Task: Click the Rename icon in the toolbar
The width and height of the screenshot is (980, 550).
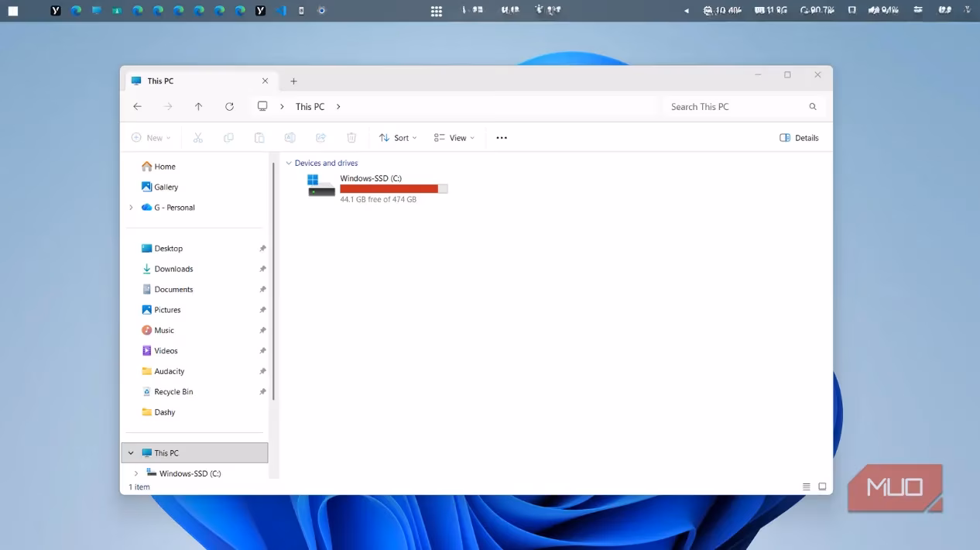Action: click(290, 137)
